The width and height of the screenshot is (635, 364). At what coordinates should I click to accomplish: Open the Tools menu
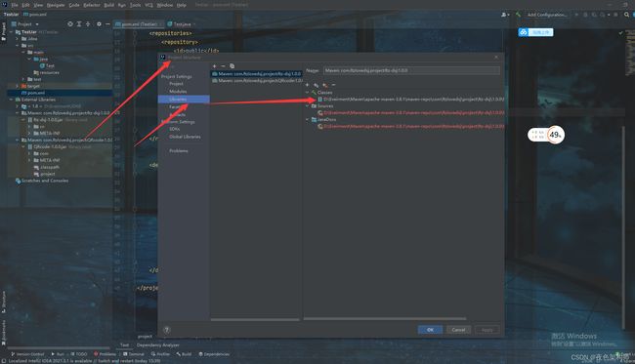tap(135, 5)
